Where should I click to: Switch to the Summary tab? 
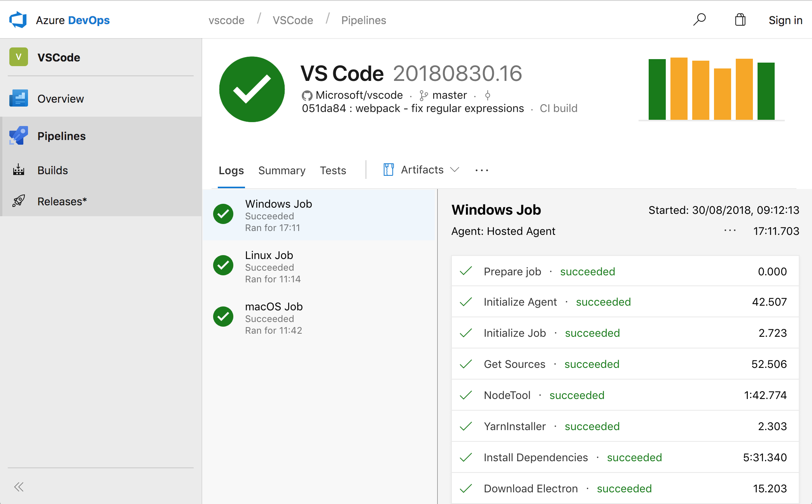[x=282, y=170]
